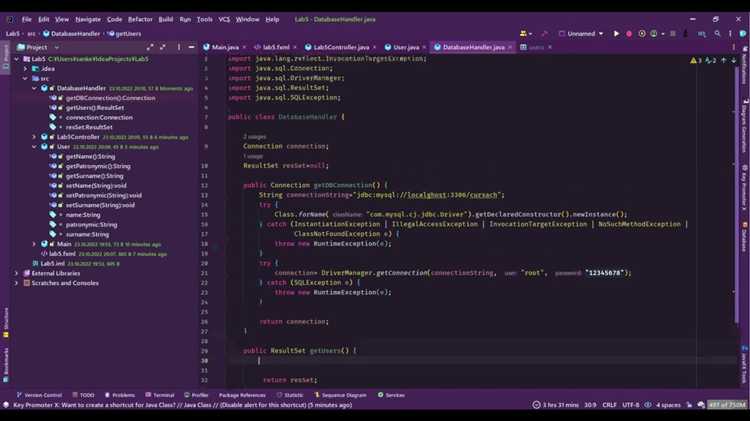Click the yellow warnings indicator
The width and height of the screenshot is (750, 421).
[x=696, y=60]
